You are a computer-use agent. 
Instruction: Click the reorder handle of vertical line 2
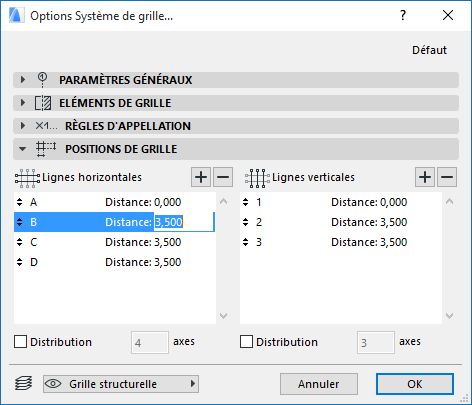coord(246,222)
